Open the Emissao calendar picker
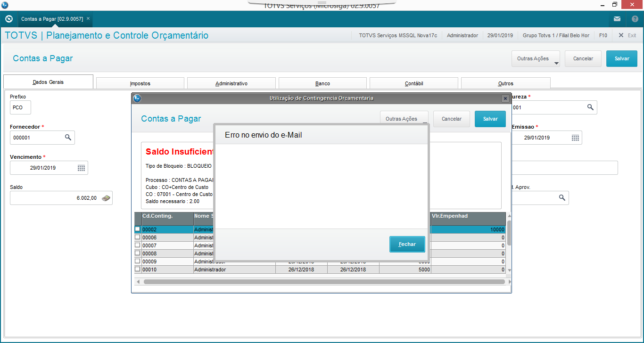Screen dimensions: 644x343 click(x=575, y=138)
